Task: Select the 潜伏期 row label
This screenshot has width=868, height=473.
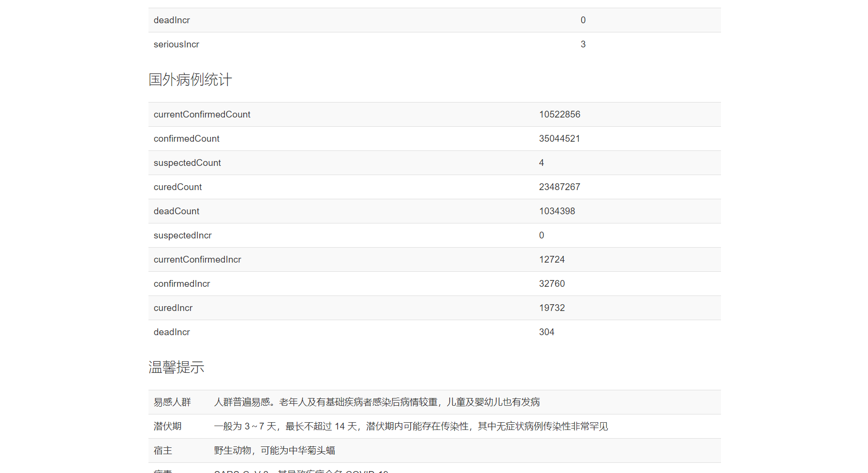Action: tap(167, 427)
